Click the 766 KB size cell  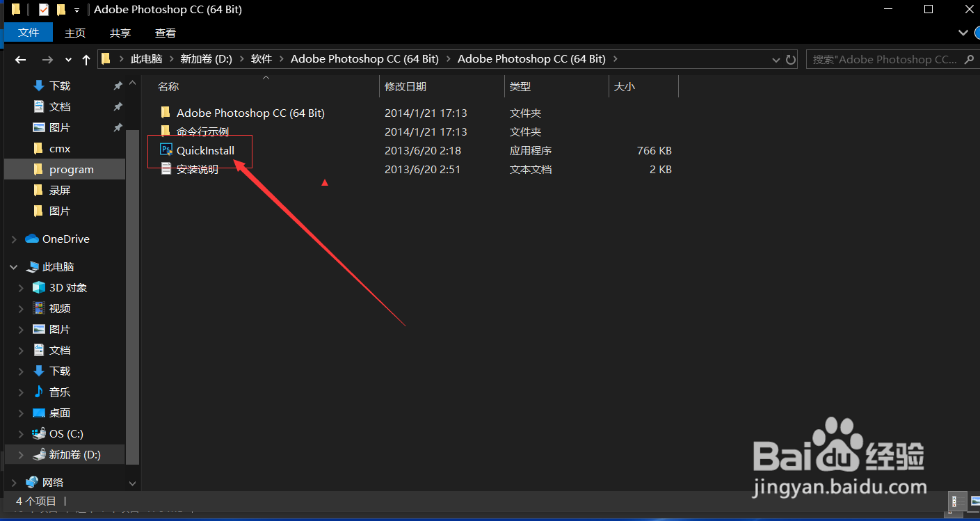point(654,150)
